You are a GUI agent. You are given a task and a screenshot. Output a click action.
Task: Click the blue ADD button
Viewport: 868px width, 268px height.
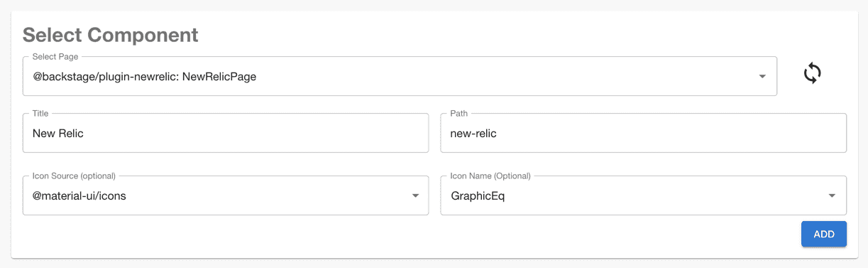click(x=824, y=234)
